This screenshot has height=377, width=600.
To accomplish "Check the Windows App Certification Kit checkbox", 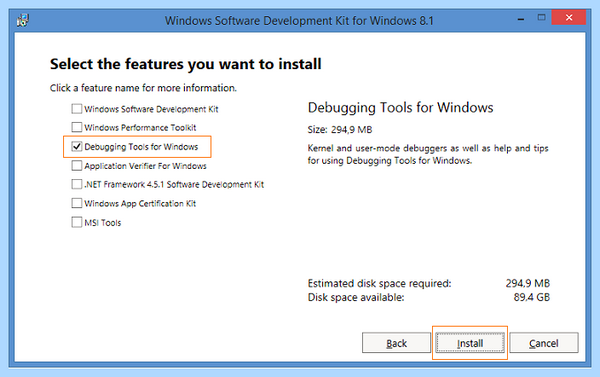I will (x=77, y=203).
